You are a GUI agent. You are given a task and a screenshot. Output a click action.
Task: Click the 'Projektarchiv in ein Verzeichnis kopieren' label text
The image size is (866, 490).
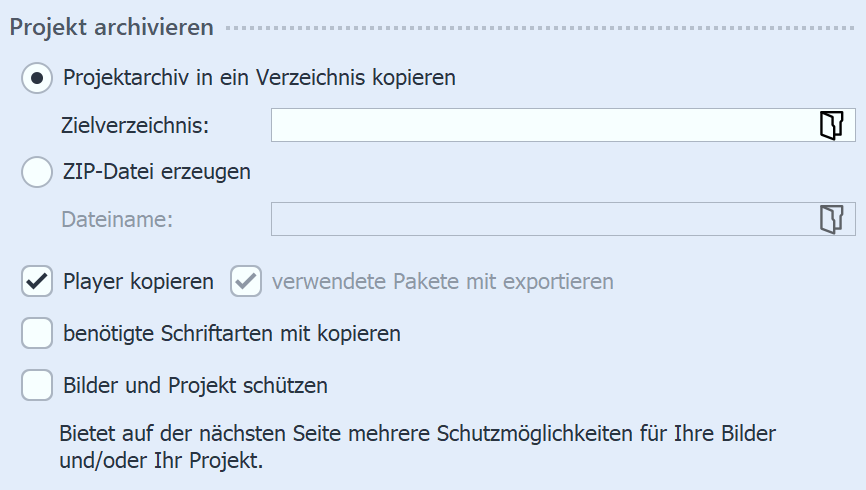(259, 78)
